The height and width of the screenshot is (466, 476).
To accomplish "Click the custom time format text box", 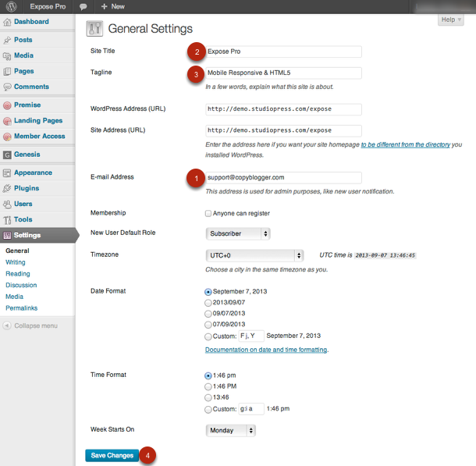I will point(251,409).
